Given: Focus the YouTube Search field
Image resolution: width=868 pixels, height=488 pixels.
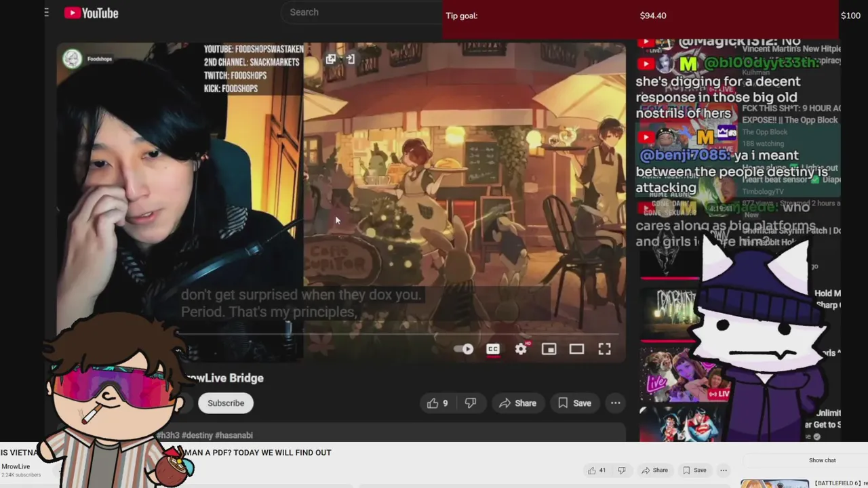Looking at the screenshot, I should tap(363, 12).
